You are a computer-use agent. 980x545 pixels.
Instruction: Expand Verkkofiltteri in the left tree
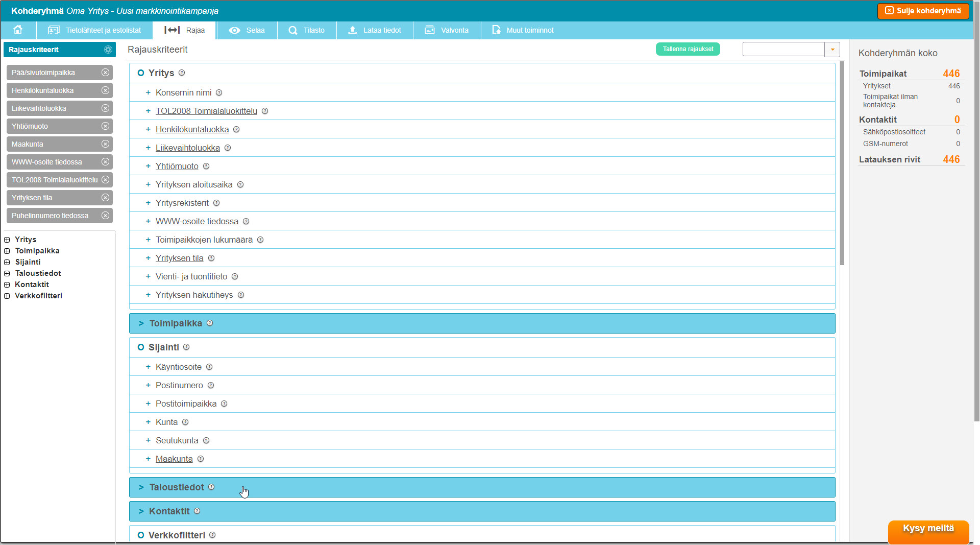pos(7,296)
